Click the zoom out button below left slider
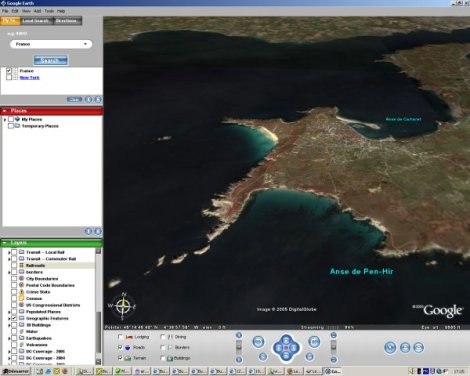This screenshot has width=470, height=376. click(239, 359)
